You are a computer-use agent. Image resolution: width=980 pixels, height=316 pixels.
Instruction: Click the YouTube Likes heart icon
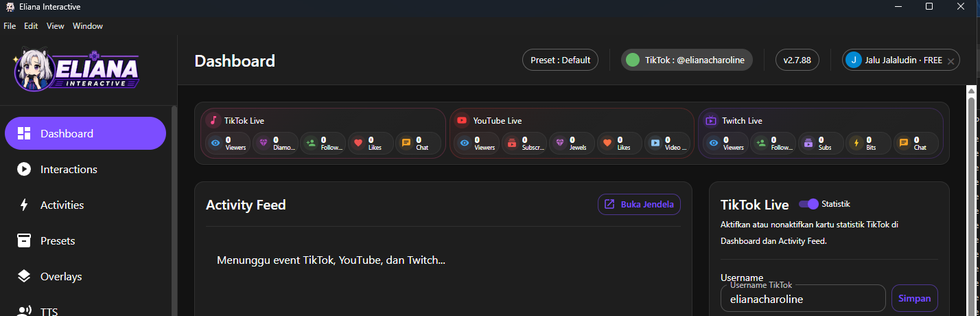pyautogui.click(x=607, y=143)
